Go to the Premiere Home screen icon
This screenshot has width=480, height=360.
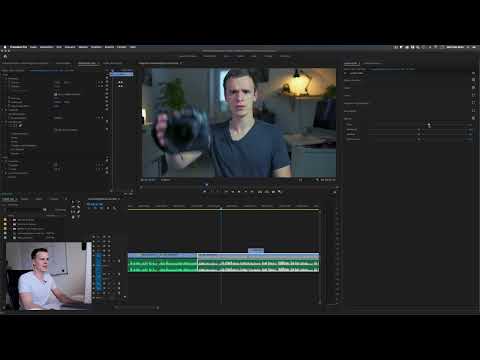[x=5, y=56]
